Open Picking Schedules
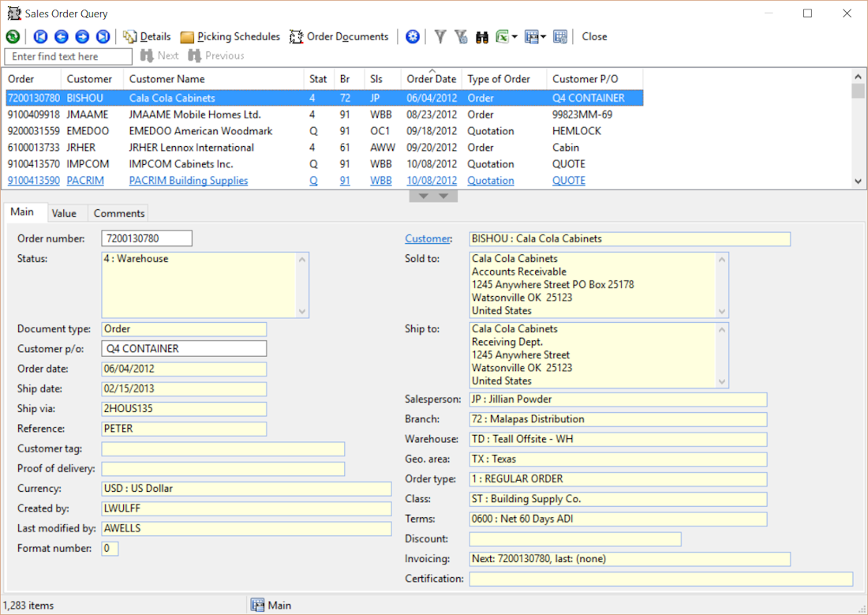The image size is (868, 615). coord(230,36)
